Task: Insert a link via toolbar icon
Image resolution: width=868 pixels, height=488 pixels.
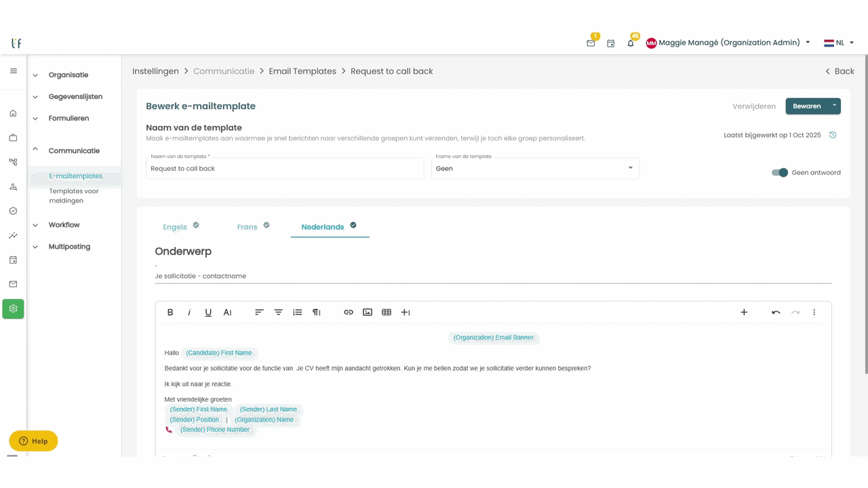Action: click(349, 312)
